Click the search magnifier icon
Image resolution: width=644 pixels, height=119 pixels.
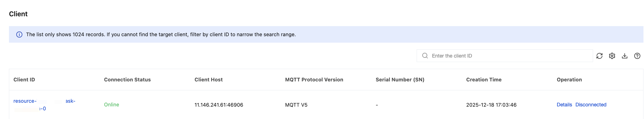tap(425, 56)
